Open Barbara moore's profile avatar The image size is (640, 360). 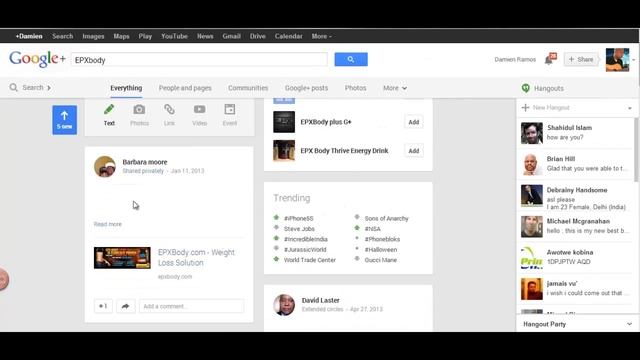point(105,167)
